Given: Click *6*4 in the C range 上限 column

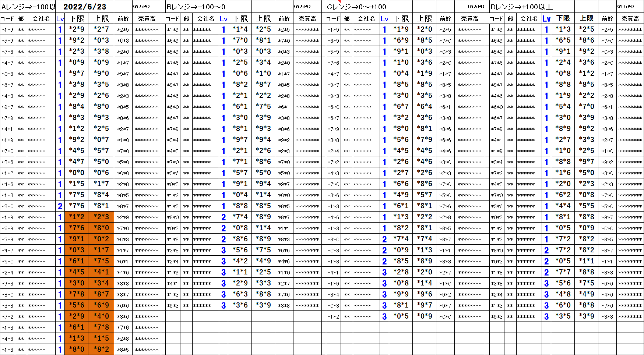Looking at the screenshot, I should (x=425, y=107).
